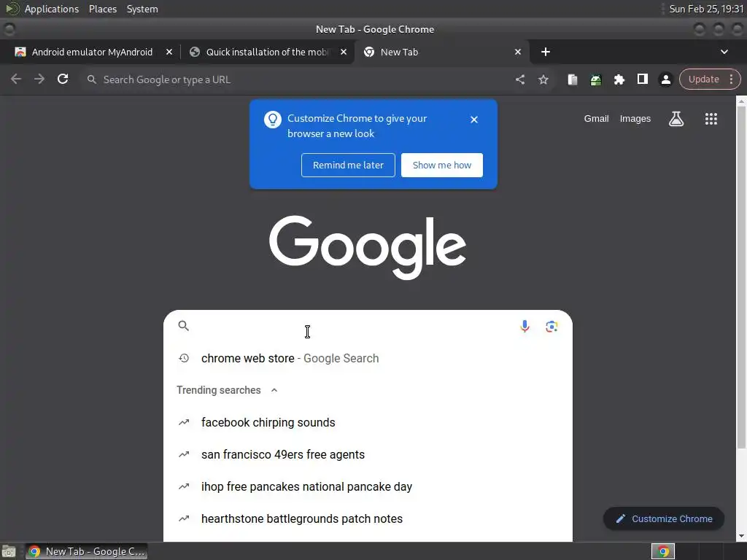
Task: Select the New Tab tab
Action: 441,52
